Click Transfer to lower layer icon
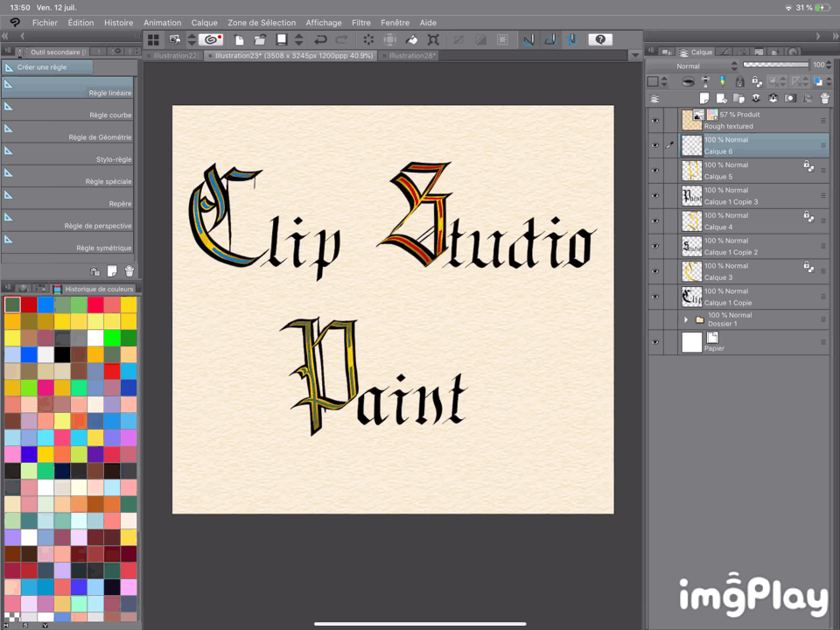 756,98
